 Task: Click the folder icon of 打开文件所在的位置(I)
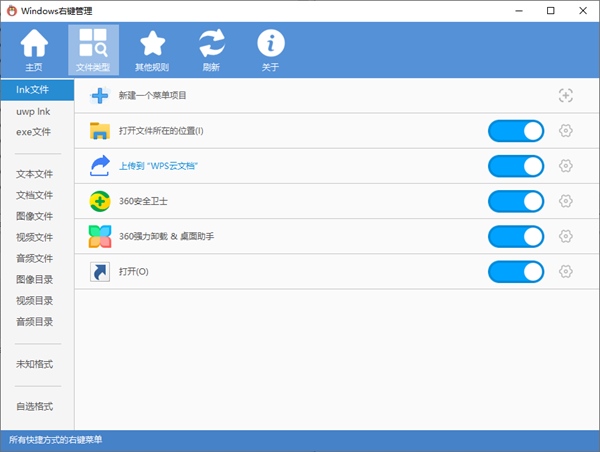click(x=100, y=131)
